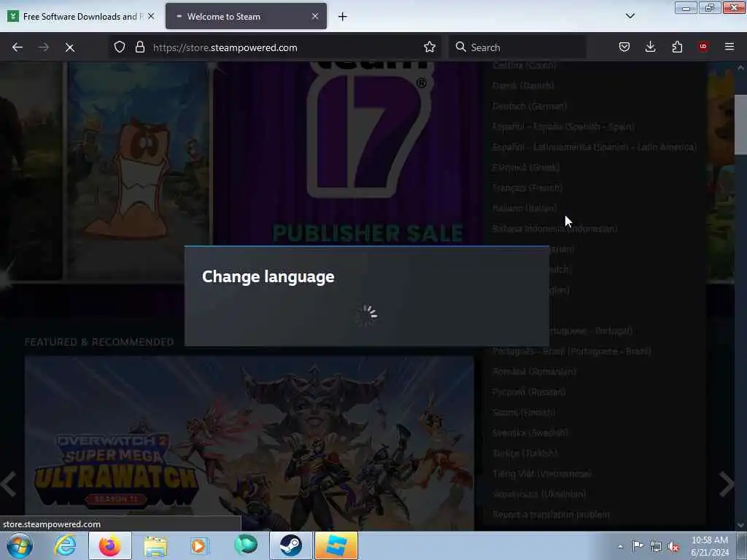Open the Firefox downloads panel
This screenshot has width=747, height=560.
point(650,47)
